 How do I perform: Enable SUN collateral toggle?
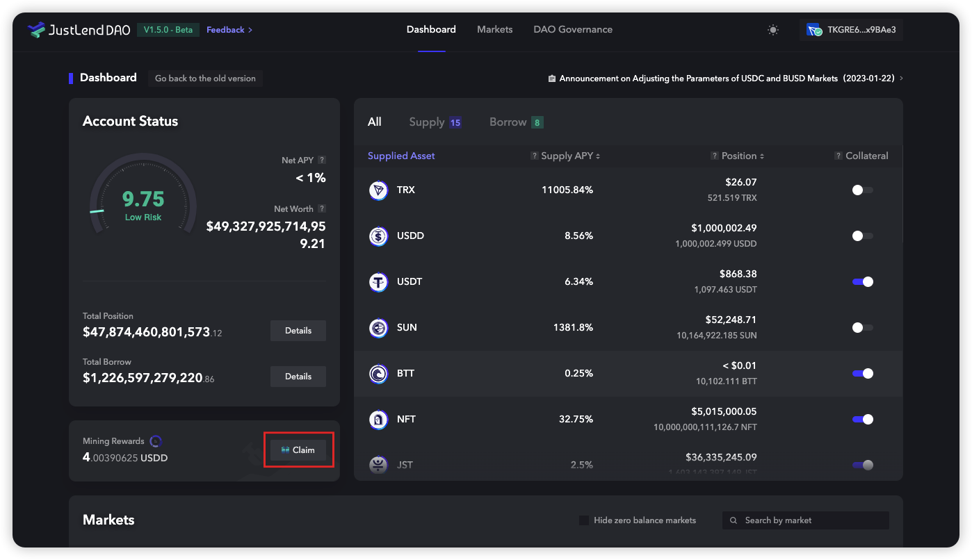pyautogui.click(x=863, y=327)
